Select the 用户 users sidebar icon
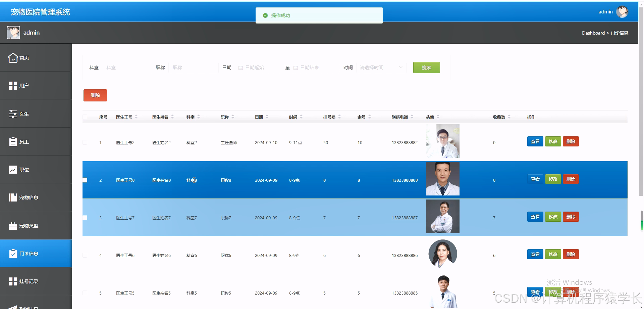Screen dimensions: 644x309 [x=13, y=85]
